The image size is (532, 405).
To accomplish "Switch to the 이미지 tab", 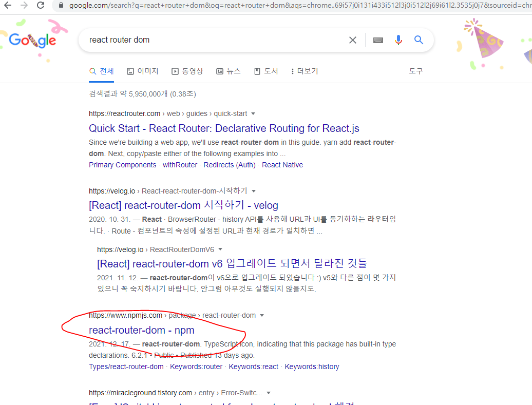I will (143, 71).
